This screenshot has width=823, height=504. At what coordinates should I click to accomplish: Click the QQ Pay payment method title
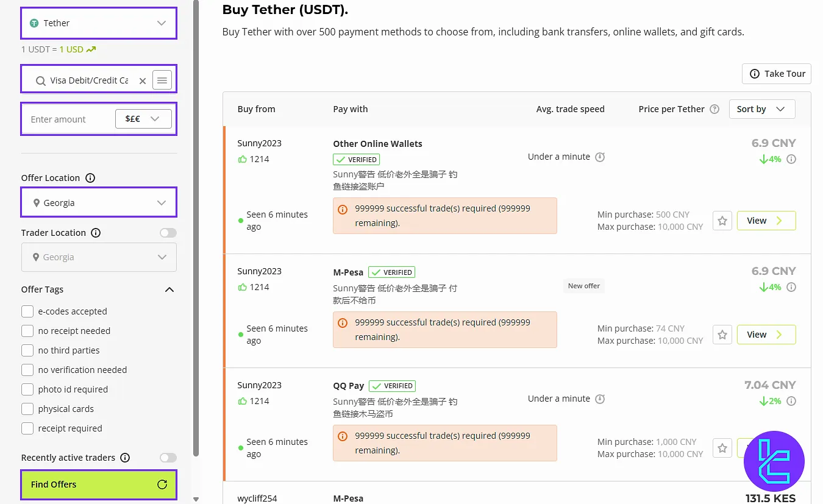coord(349,386)
